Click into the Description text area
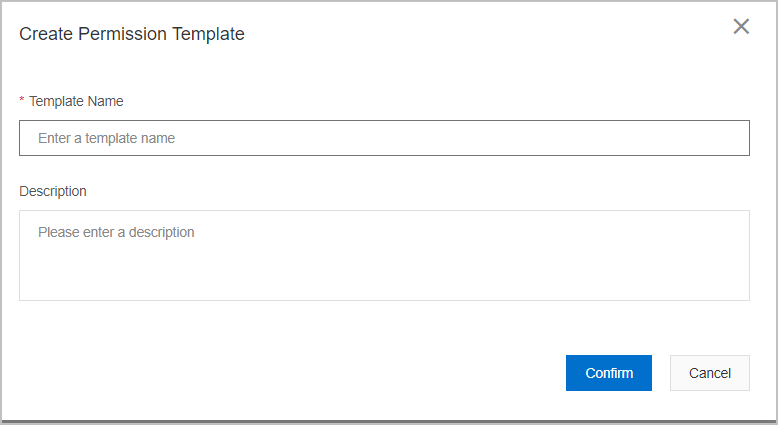 pyautogui.click(x=384, y=255)
